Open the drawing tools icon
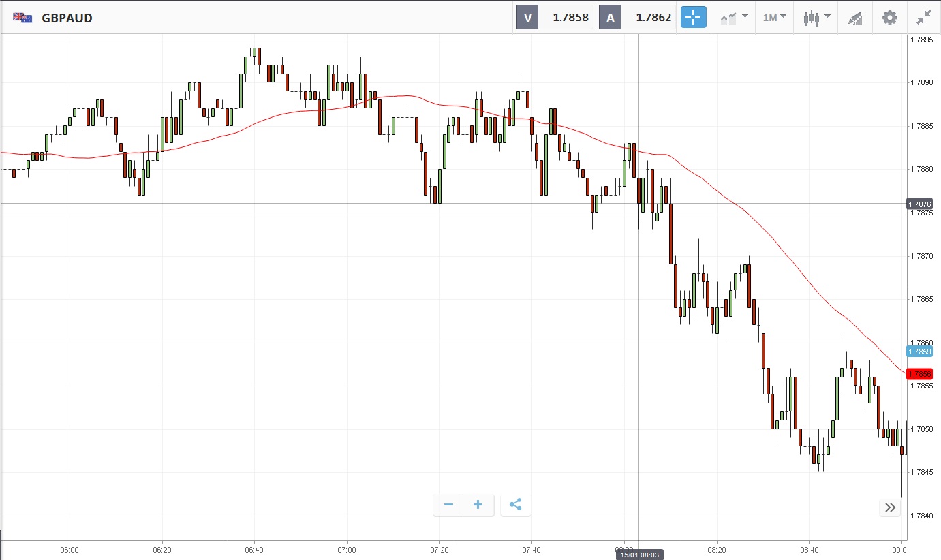 (x=855, y=18)
